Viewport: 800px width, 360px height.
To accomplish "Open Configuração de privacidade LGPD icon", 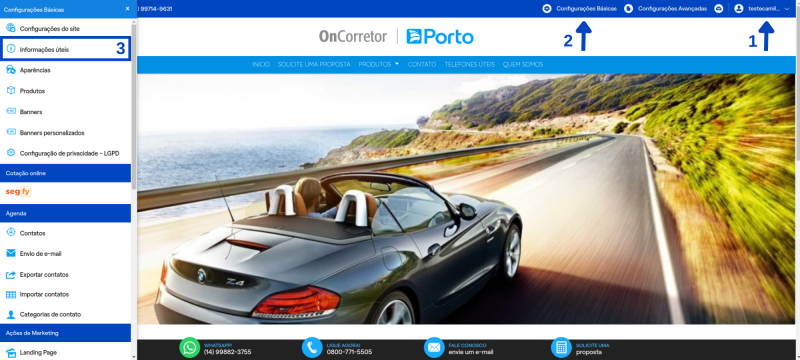I will 11,153.
